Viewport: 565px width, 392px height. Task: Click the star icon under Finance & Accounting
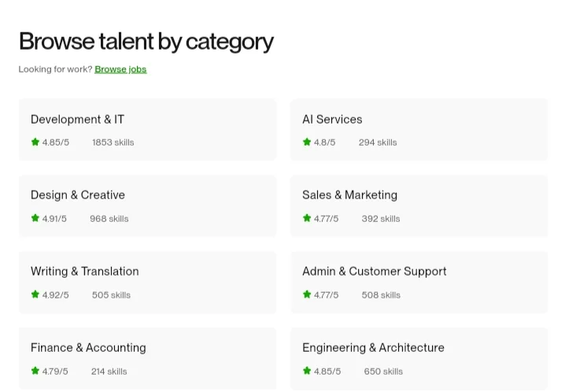click(x=35, y=371)
